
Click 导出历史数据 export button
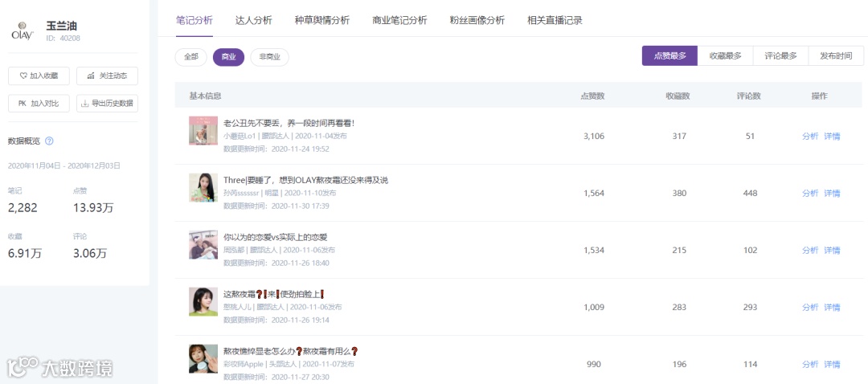[108, 103]
